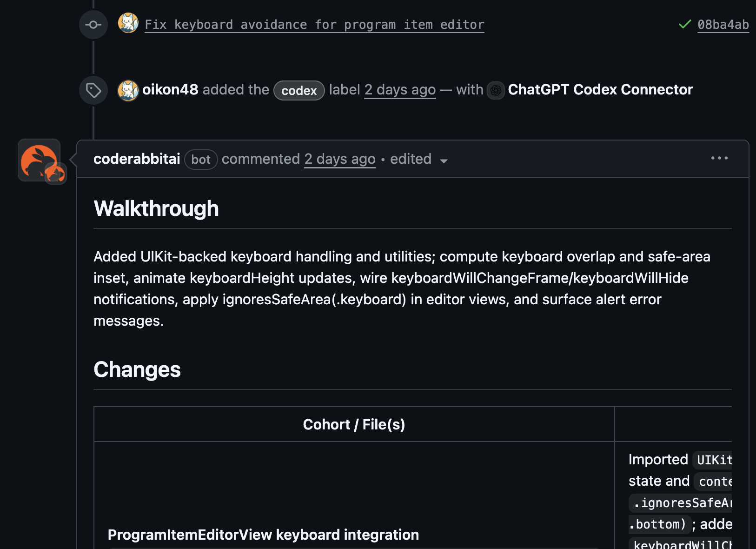Open the commit link Fix keyboard avoidance
The height and width of the screenshot is (549, 756).
tap(314, 25)
